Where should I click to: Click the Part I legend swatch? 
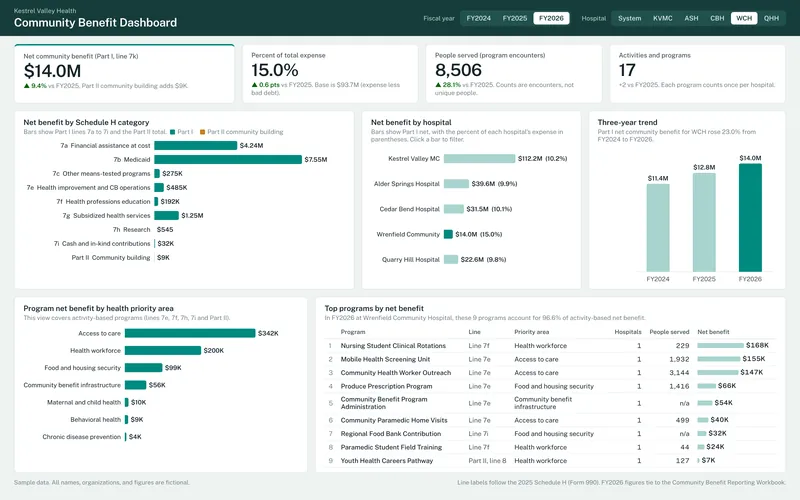click(x=172, y=132)
